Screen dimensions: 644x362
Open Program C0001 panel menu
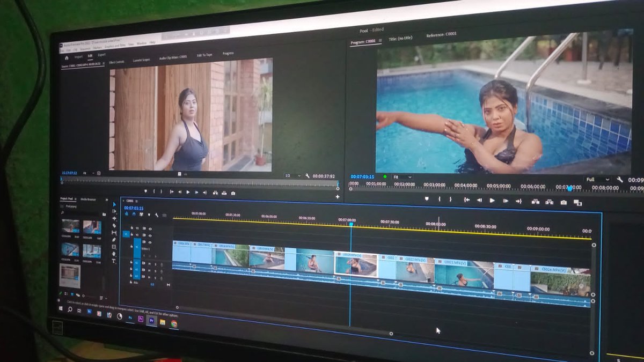tap(380, 41)
